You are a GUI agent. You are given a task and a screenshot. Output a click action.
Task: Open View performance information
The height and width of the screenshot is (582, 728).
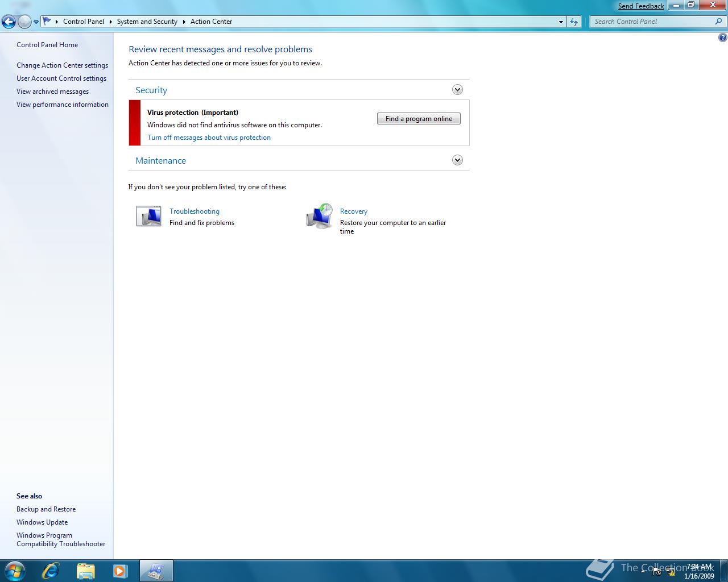[63, 105]
